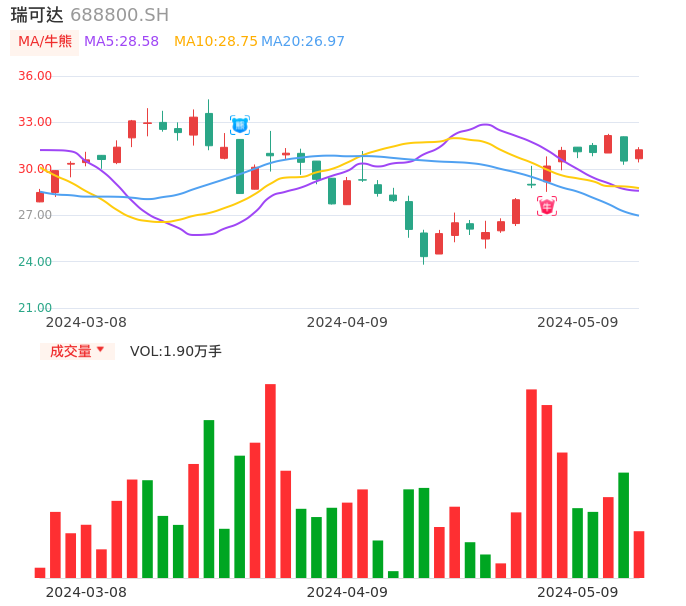The width and height of the screenshot is (686, 606).
Task: Click the blue bear signal marker icon
Action: point(240,126)
